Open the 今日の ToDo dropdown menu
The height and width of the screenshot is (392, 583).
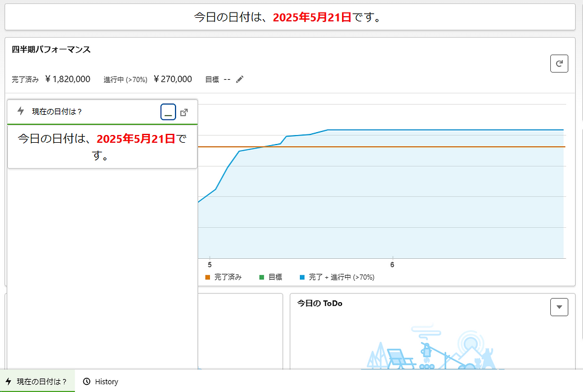(x=559, y=306)
